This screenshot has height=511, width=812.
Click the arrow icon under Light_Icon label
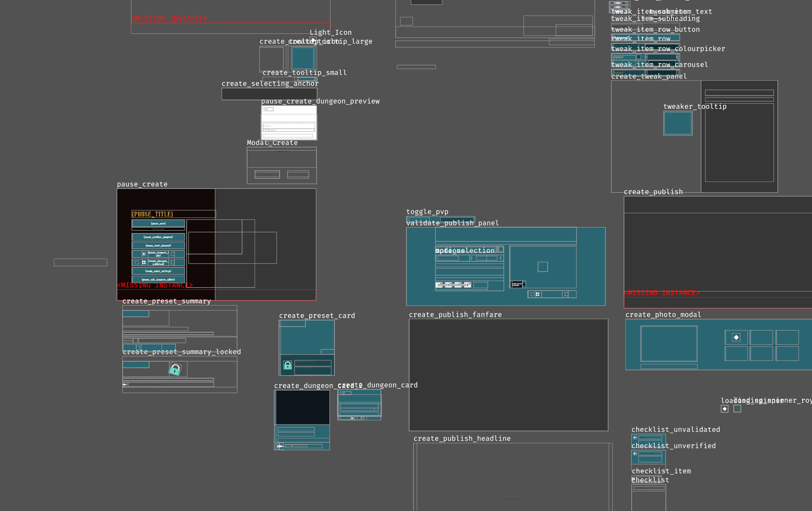(x=313, y=40)
